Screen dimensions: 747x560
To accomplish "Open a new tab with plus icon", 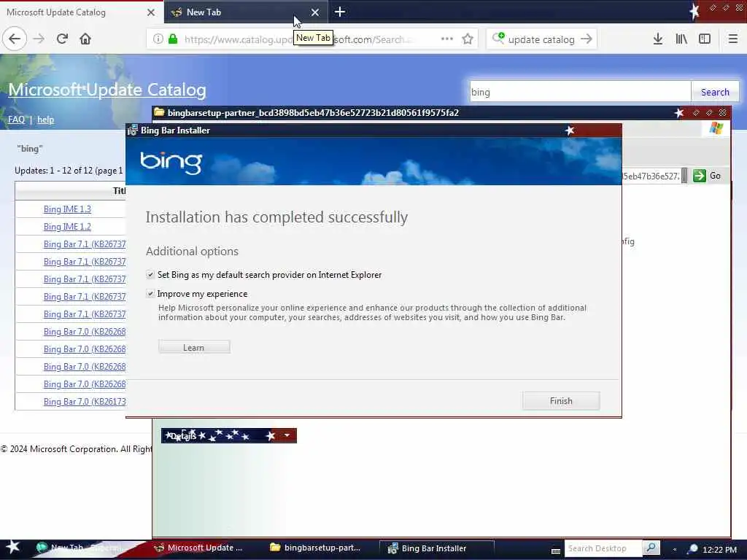I will pyautogui.click(x=340, y=12).
